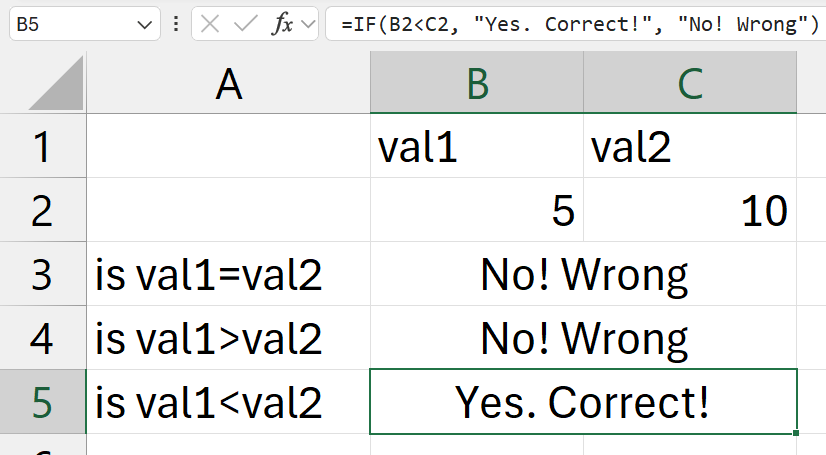Select row 3 header
This screenshot has height=455, width=826.
click(42, 274)
